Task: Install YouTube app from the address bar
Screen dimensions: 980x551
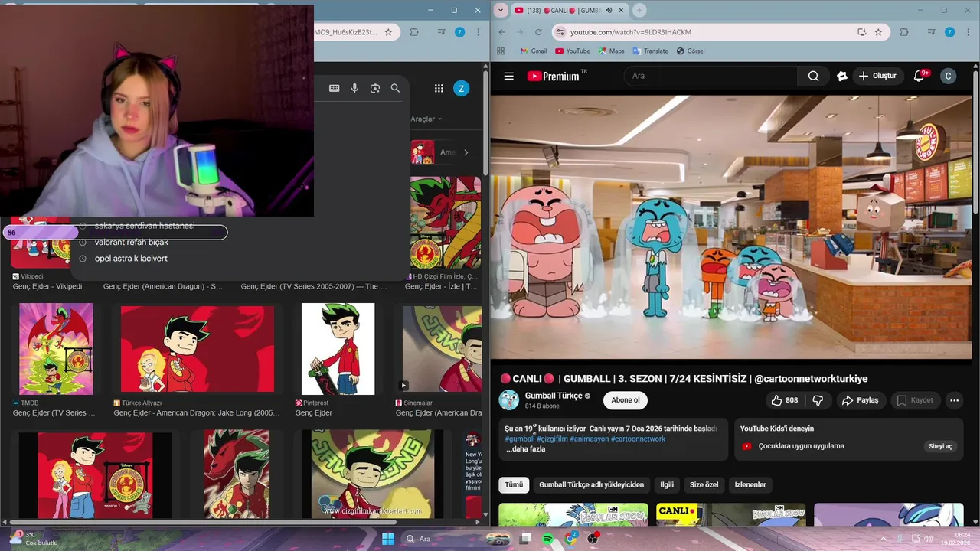Action: [x=862, y=32]
